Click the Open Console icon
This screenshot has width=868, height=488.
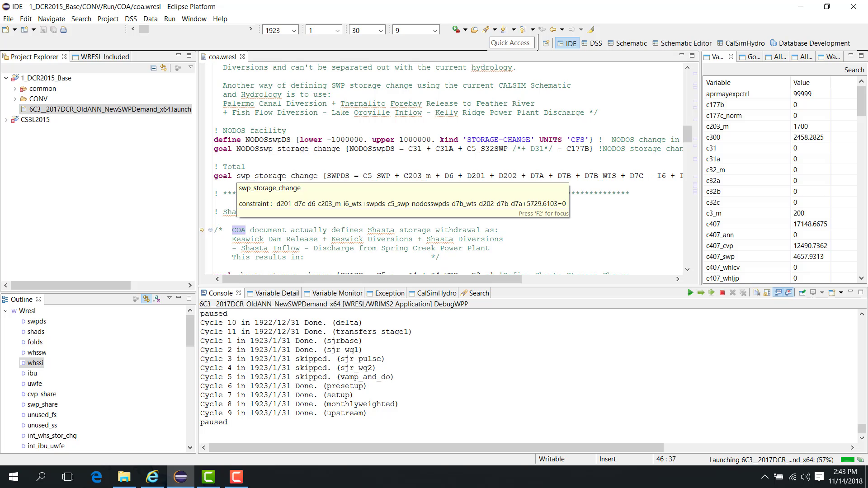pyautogui.click(x=832, y=293)
